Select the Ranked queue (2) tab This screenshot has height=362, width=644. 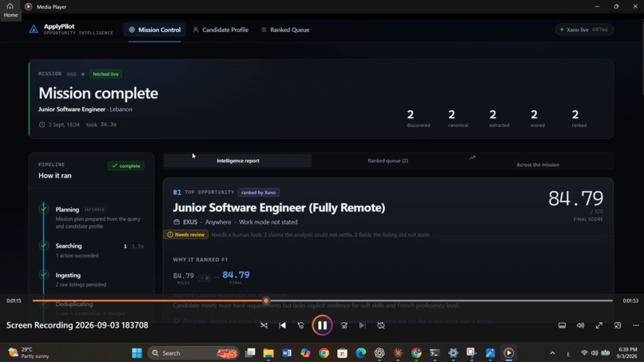388,161
